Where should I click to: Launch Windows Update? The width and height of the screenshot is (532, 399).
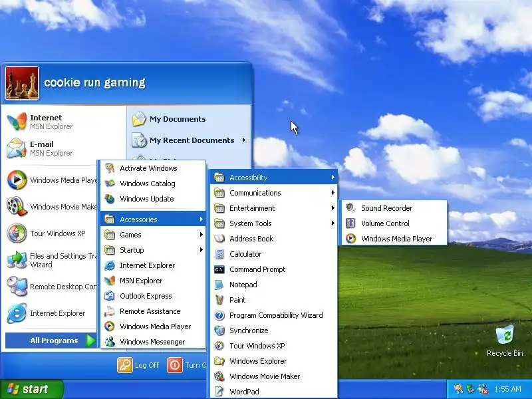pyautogui.click(x=153, y=198)
